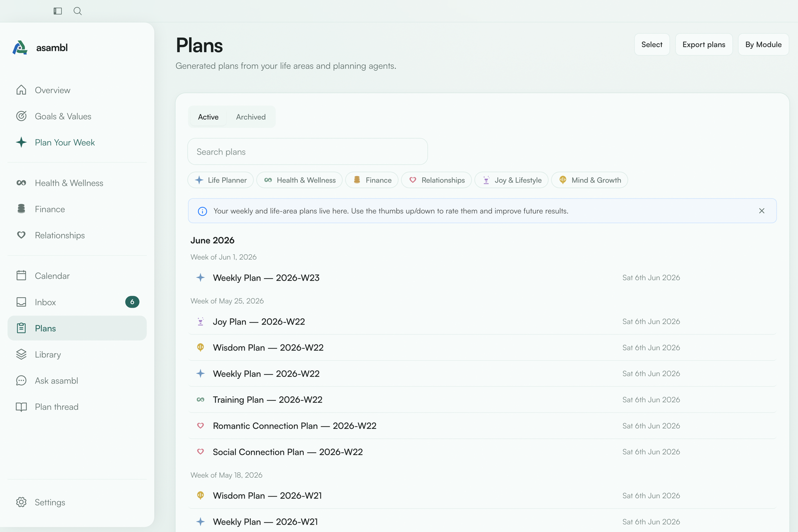
Task: Click the Plan Your Week sparkle icon
Action: point(21,142)
